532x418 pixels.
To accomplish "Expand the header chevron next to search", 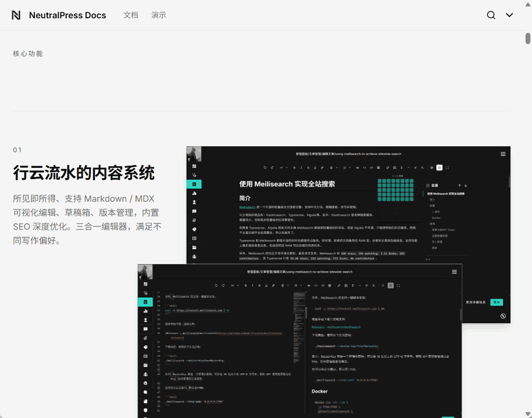I will [x=509, y=15].
